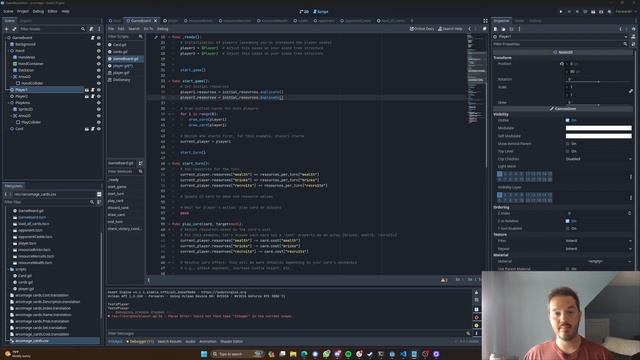Click the scale link ratio chain icon
This screenshot has height=360, width=640.
pyautogui.click(x=631, y=91)
